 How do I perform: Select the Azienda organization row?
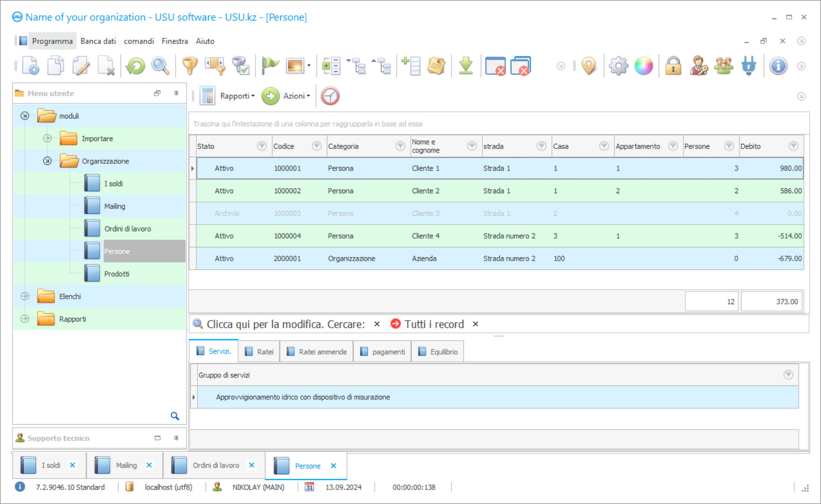[x=499, y=259]
